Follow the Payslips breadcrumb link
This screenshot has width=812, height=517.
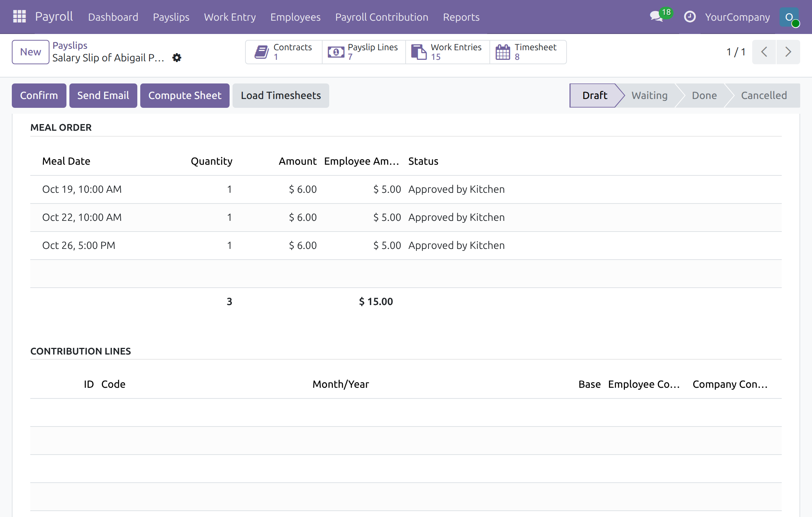(x=70, y=45)
